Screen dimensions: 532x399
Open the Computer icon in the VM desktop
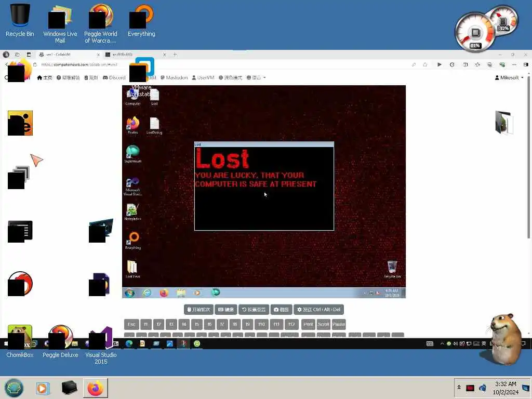click(x=132, y=97)
